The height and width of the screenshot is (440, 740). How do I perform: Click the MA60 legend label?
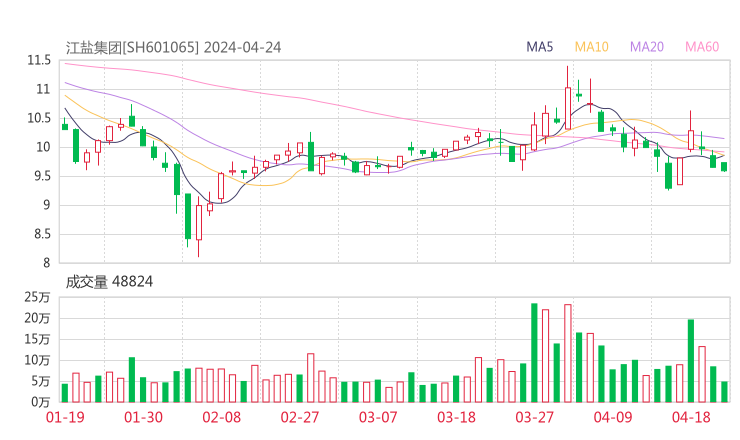coord(702,47)
